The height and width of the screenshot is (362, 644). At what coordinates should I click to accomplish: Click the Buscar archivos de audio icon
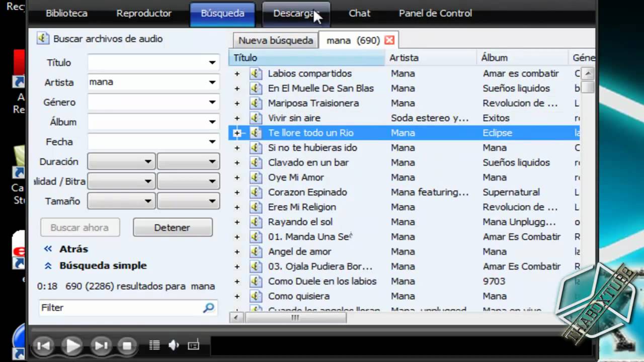coord(43,39)
